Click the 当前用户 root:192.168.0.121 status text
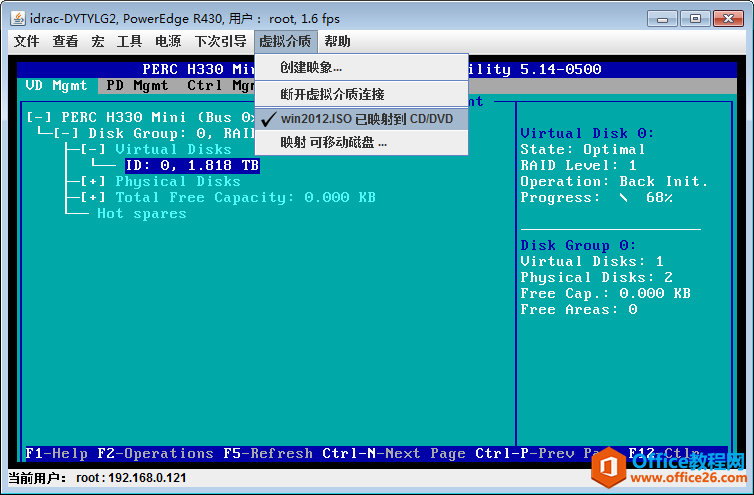This screenshot has width=754, height=495. pyautogui.click(x=98, y=478)
